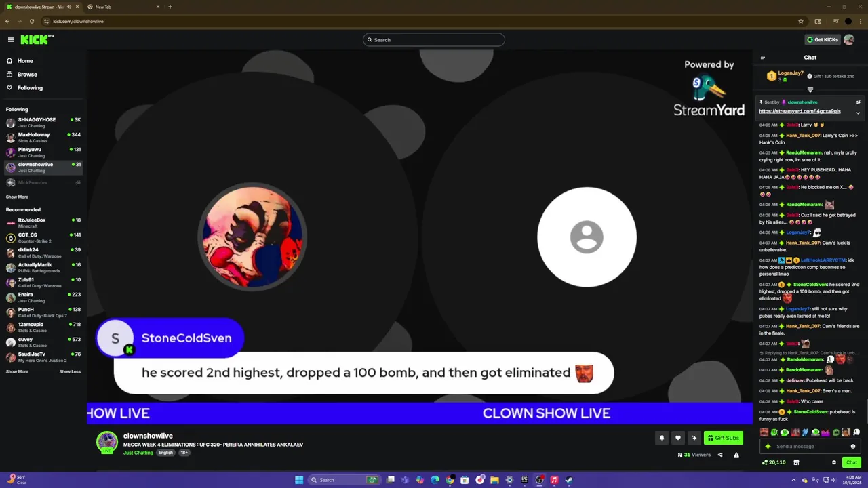Expand Show More under Recommended
Viewport: 868px width, 488px height.
17,372
